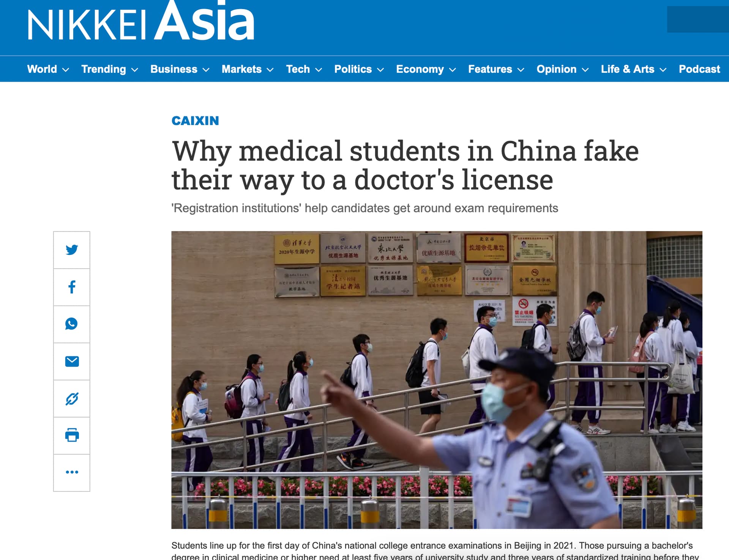Screen dimensions: 729x560
Task: Expand the Trending dropdown
Action: click(x=109, y=69)
